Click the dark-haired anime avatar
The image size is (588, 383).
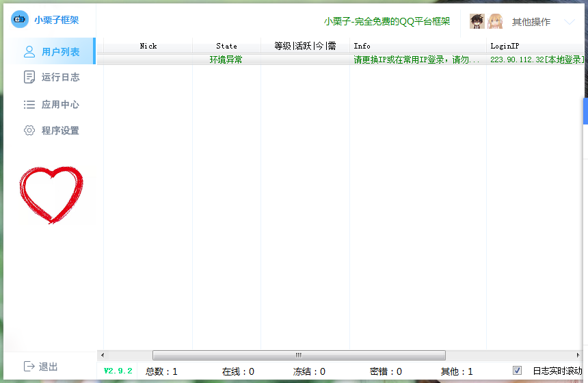[x=477, y=21]
